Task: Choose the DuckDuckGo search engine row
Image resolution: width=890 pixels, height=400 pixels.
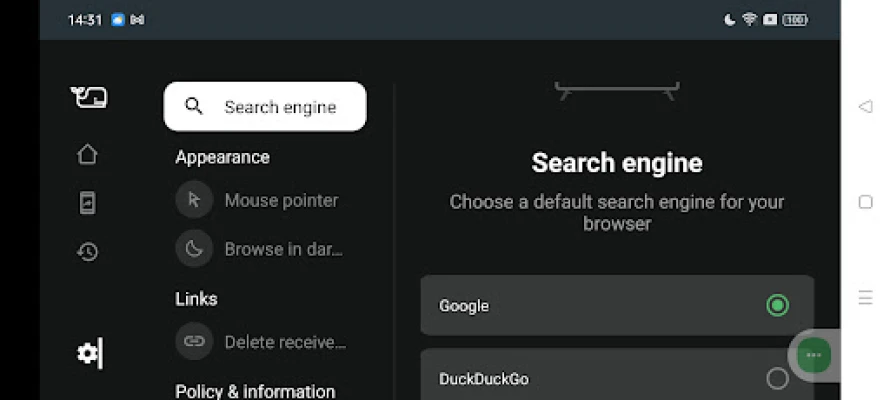Action: tap(600, 378)
